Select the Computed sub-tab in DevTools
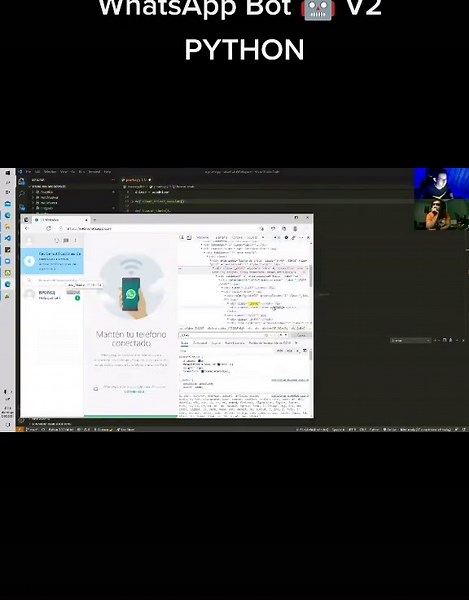 tap(200, 343)
